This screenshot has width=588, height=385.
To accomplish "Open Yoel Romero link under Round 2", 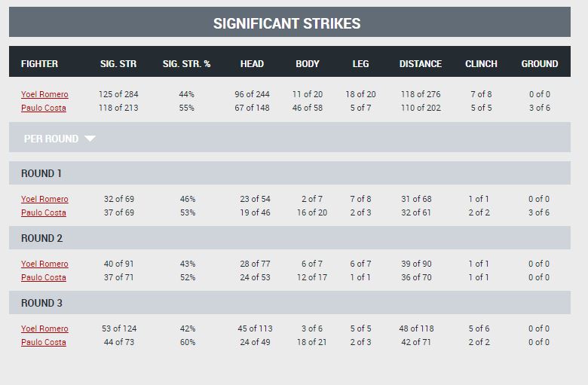I will point(44,264).
